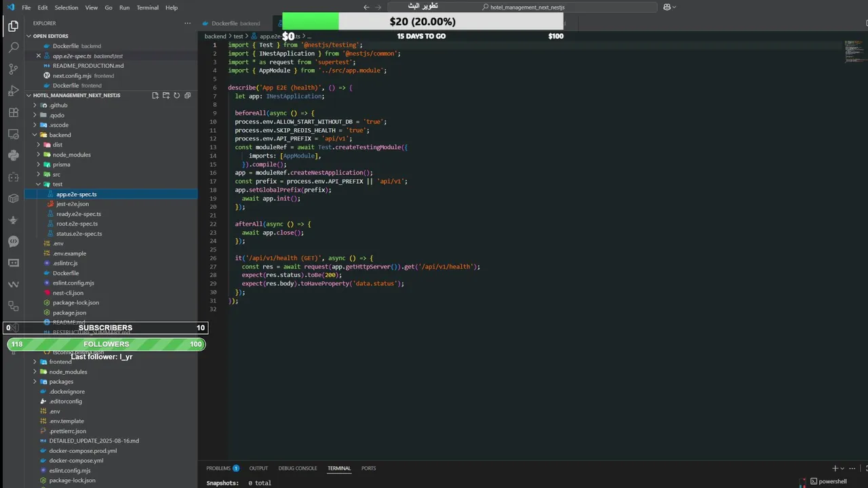Open the Python extension view
Viewport: 868px width, 488px height.
coord(13,155)
